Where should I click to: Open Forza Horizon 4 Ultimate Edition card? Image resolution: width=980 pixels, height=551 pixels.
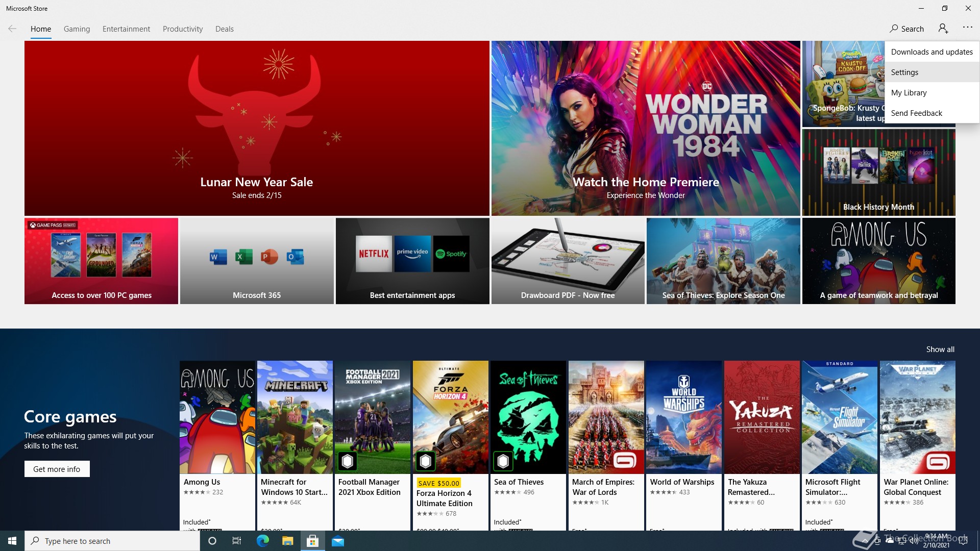[451, 445]
